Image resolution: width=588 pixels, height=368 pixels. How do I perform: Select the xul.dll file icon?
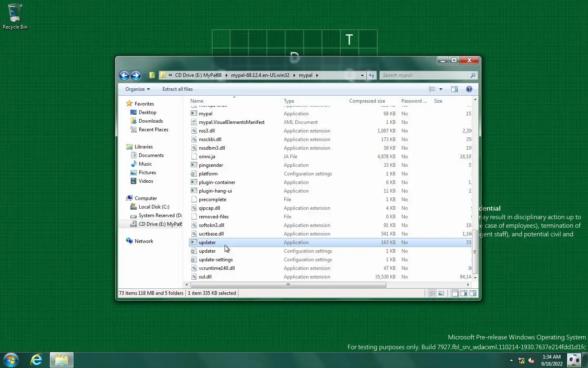[194, 277]
